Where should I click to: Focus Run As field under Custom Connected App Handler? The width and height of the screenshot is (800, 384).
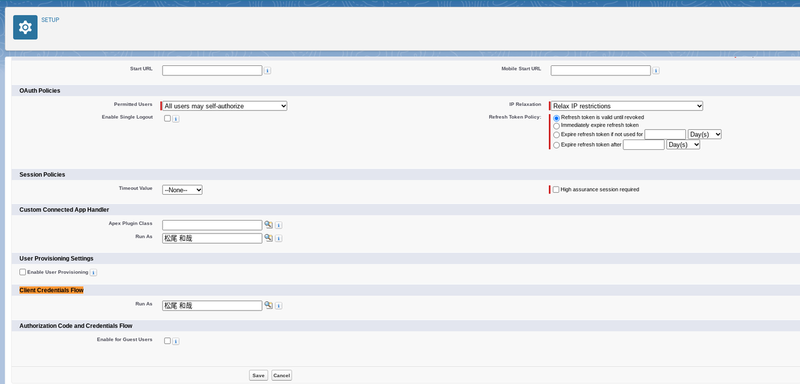212,238
